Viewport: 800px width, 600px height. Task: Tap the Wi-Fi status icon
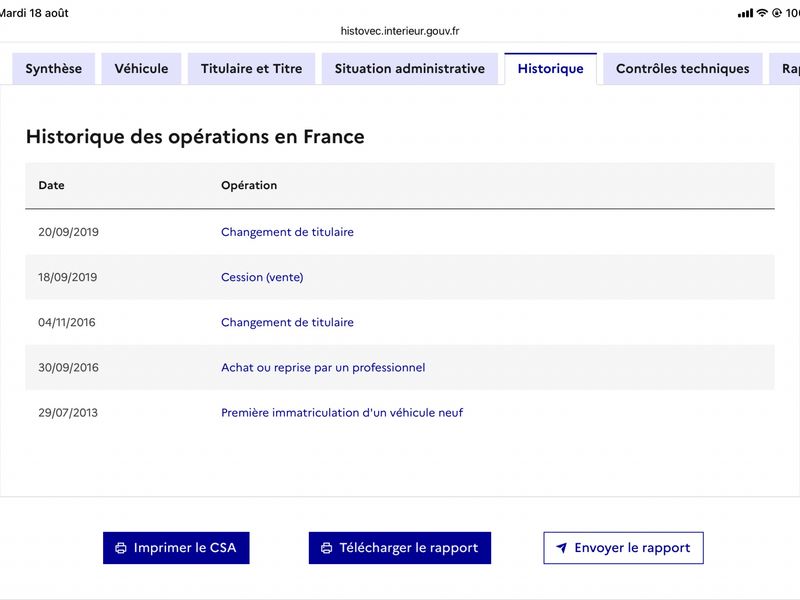tap(762, 13)
